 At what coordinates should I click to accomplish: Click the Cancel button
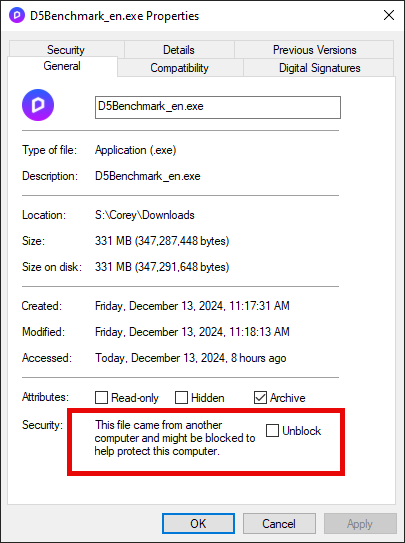[x=279, y=523]
